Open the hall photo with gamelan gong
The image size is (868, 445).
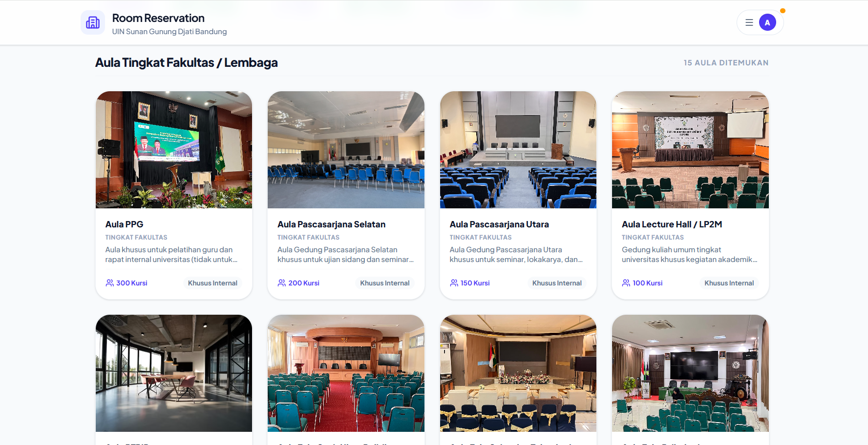(x=690, y=373)
